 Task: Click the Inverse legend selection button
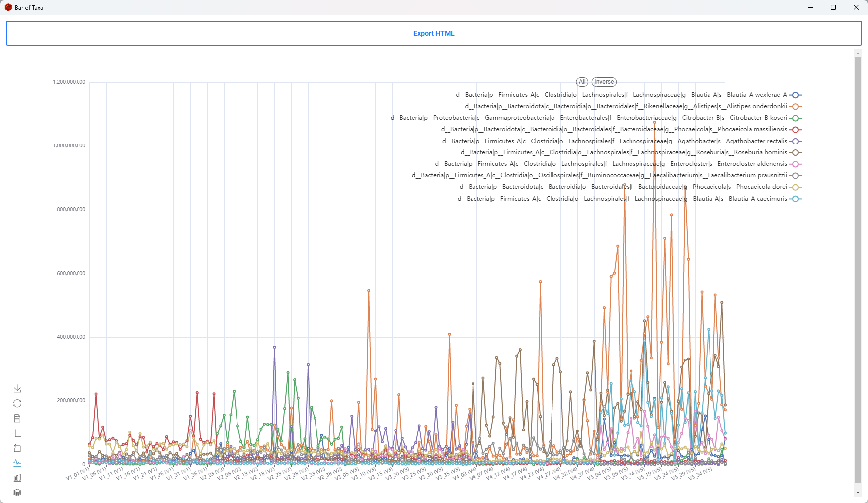coord(604,82)
